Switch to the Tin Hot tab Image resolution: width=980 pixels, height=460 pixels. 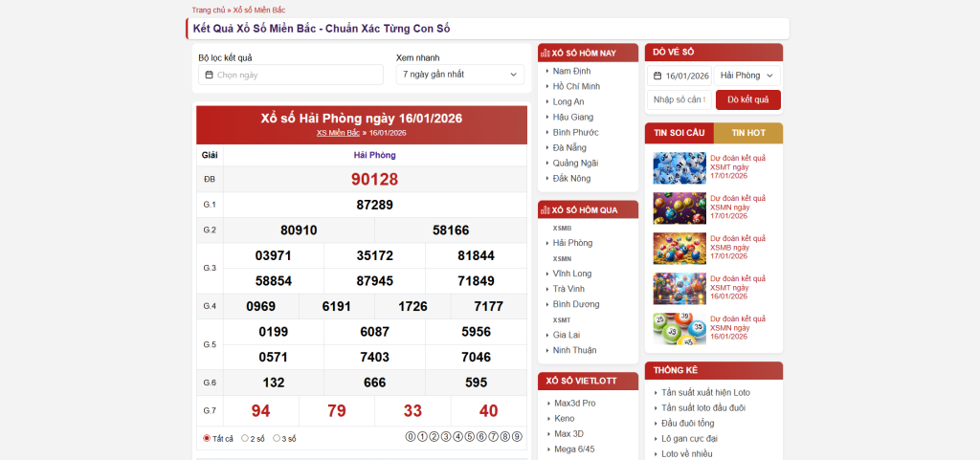pyautogui.click(x=748, y=133)
